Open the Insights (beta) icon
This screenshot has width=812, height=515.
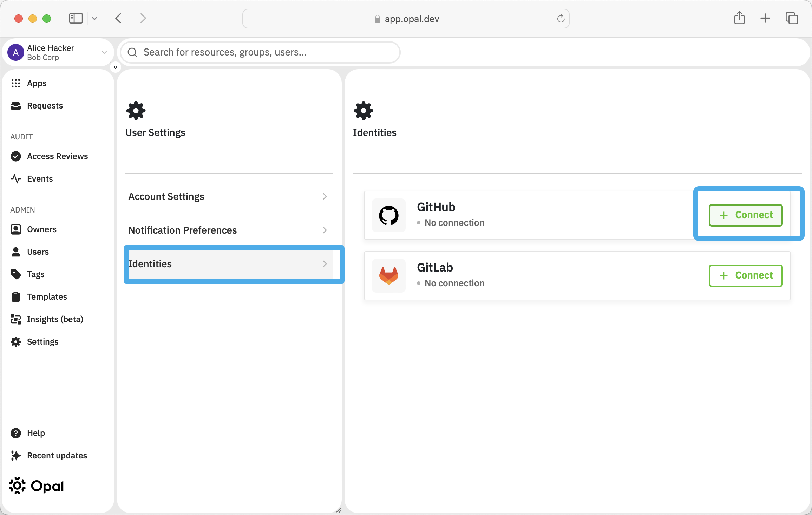[x=16, y=319]
